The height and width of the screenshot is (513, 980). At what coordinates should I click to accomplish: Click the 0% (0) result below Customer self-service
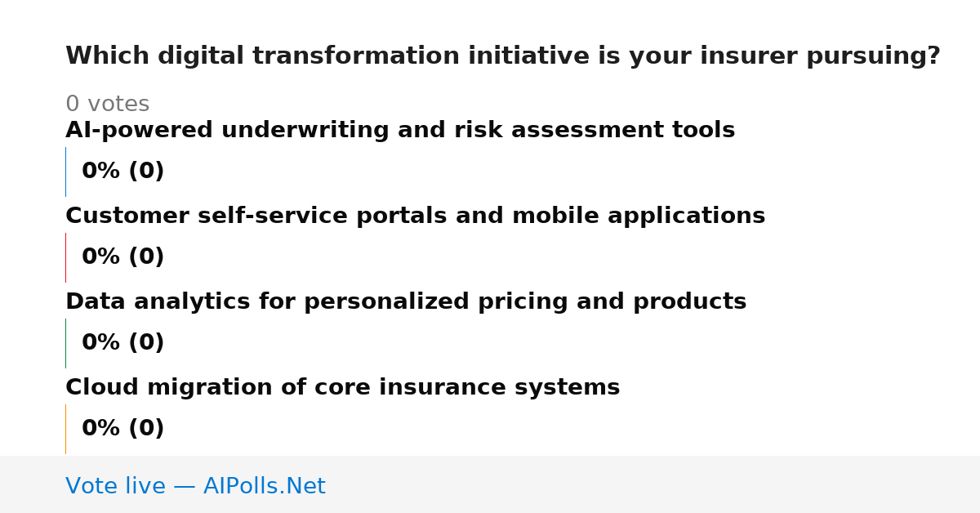(x=123, y=257)
